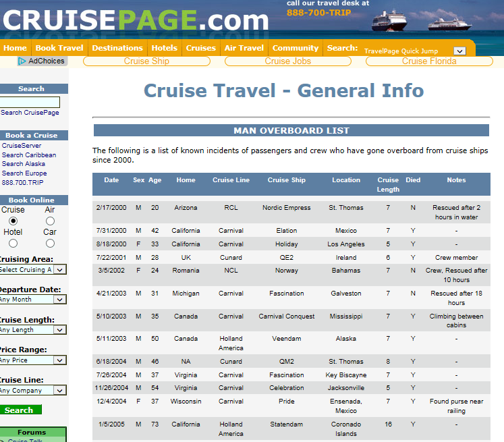This screenshot has height=442, width=504.
Task: Click the Forums panel header
Action: [x=33, y=432]
